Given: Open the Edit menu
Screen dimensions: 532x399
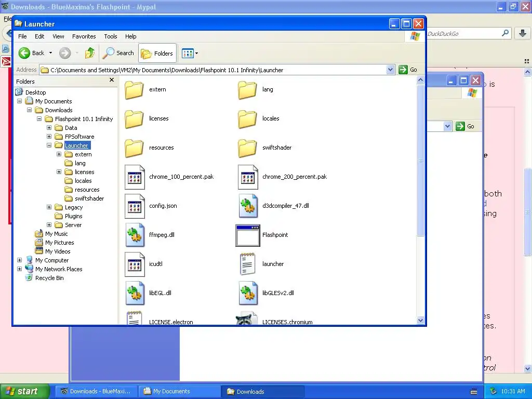Looking at the screenshot, I should tap(39, 36).
